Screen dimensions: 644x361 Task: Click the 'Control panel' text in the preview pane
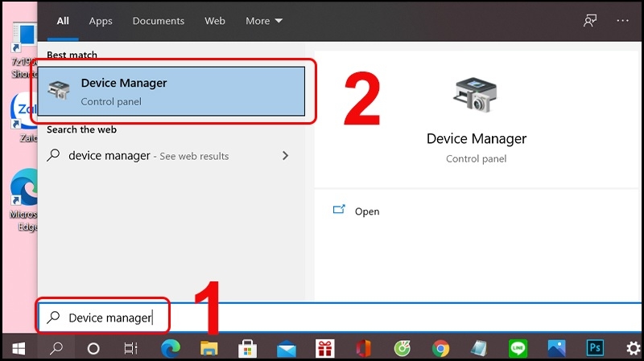click(476, 158)
